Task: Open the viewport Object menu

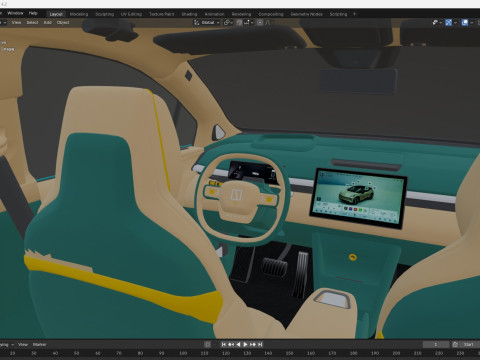Action: pos(63,22)
